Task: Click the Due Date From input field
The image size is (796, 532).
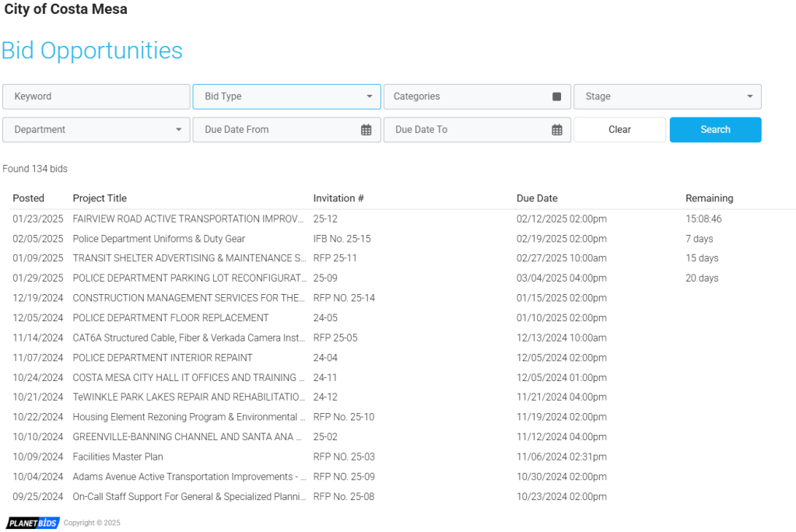Action: click(x=276, y=130)
